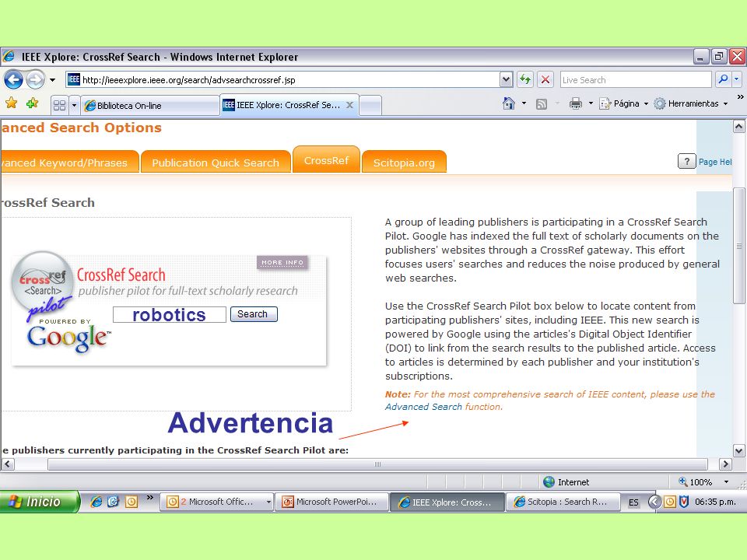The image size is (747, 560).
Task: Click the MORE INFO button
Action: point(282,262)
